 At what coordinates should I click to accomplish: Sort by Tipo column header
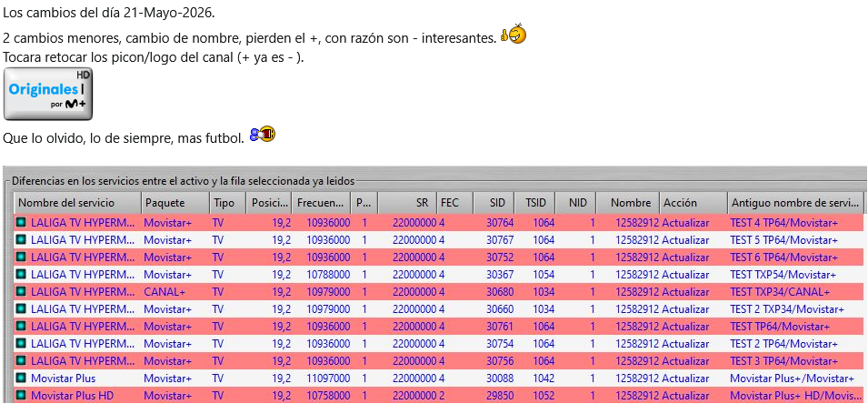tap(227, 203)
